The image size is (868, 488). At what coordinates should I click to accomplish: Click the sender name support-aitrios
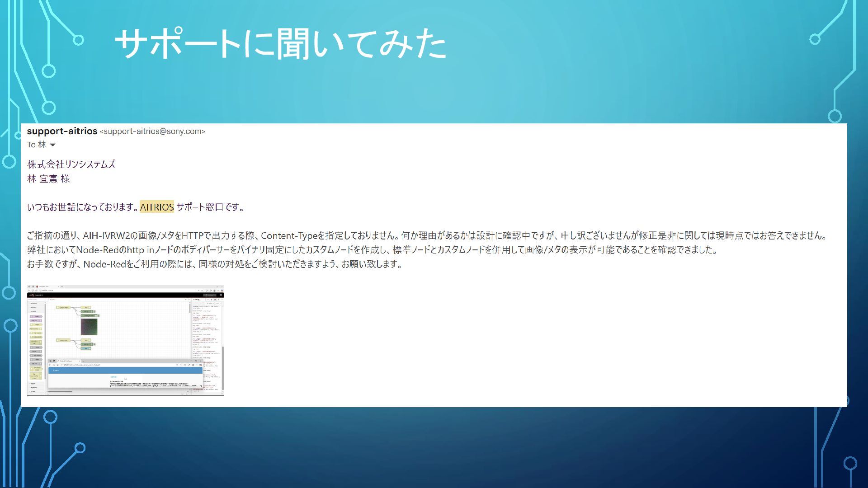tap(62, 131)
